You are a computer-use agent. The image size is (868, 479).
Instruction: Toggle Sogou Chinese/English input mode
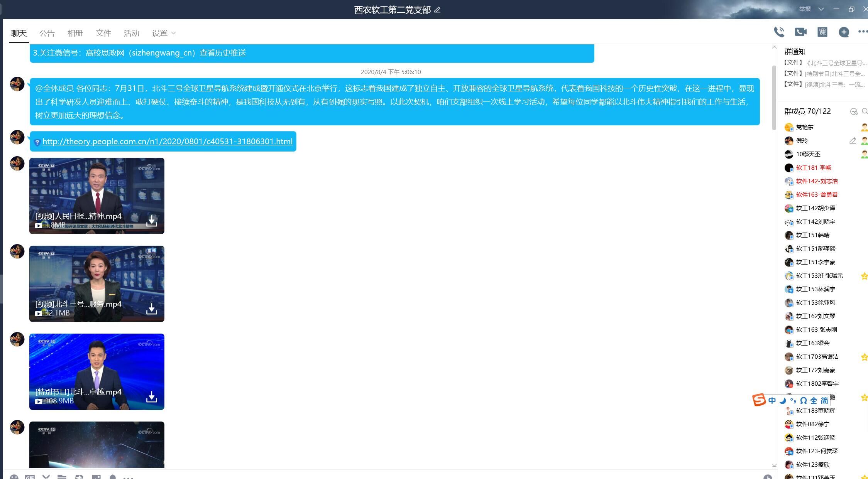772,400
